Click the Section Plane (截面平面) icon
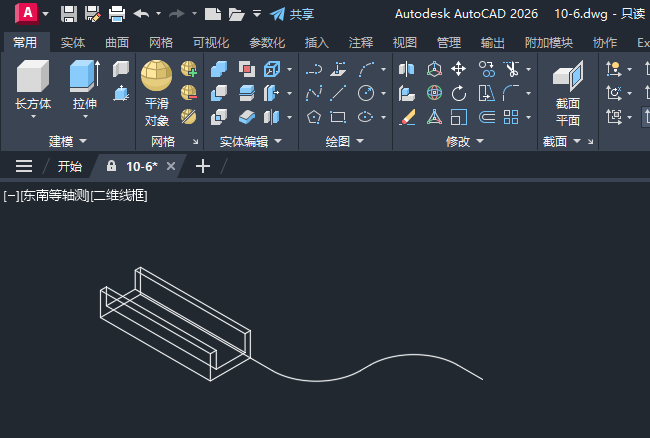Image resolution: width=650 pixels, height=438 pixels. pyautogui.click(x=568, y=76)
